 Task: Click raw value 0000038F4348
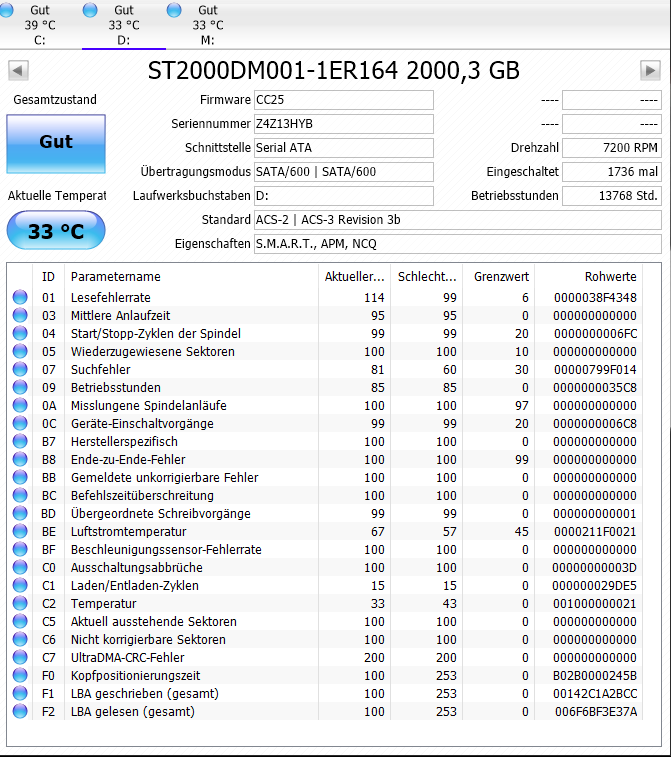pyautogui.click(x=595, y=297)
